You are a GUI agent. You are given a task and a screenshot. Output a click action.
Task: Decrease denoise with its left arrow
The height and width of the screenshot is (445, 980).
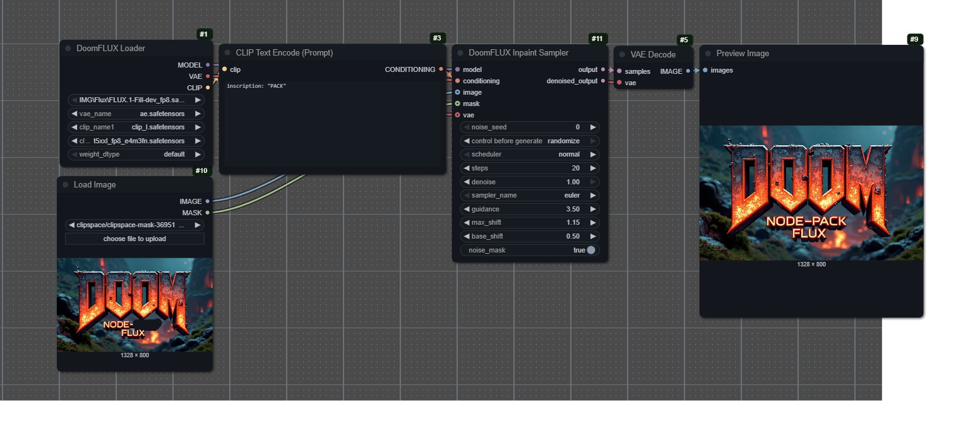point(467,182)
